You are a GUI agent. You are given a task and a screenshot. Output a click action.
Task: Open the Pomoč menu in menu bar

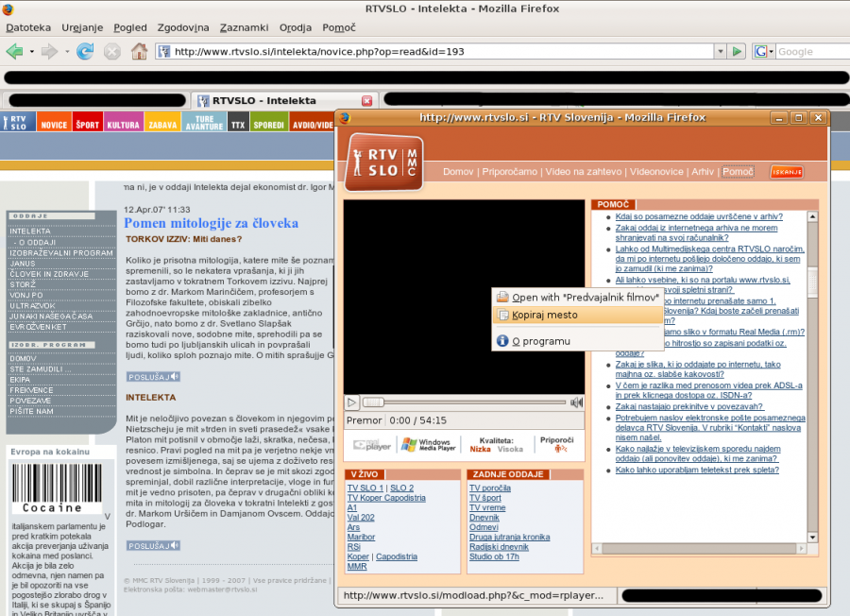point(339,27)
